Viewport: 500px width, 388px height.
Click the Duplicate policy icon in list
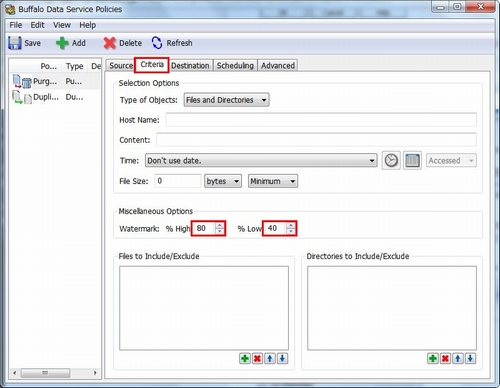click(x=22, y=97)
